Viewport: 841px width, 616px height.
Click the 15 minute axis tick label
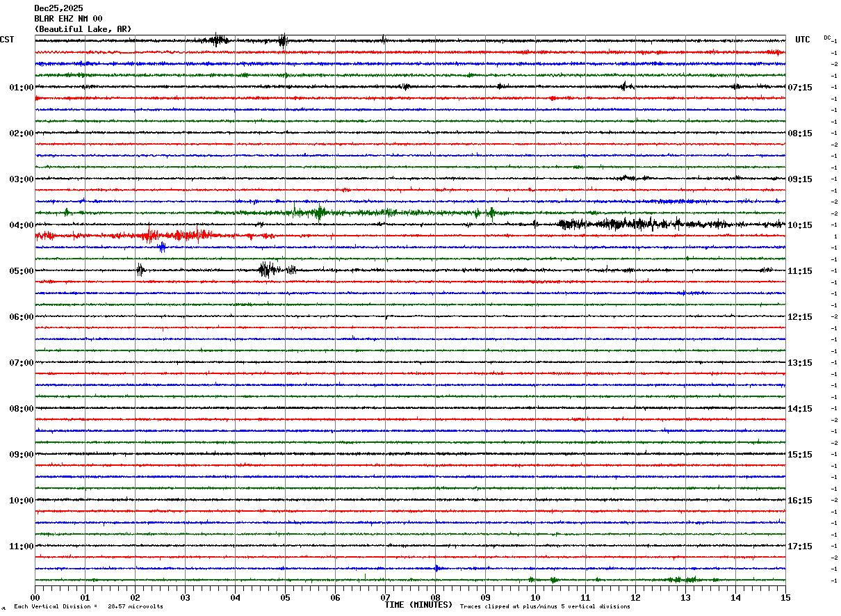(x=785, y=597)
